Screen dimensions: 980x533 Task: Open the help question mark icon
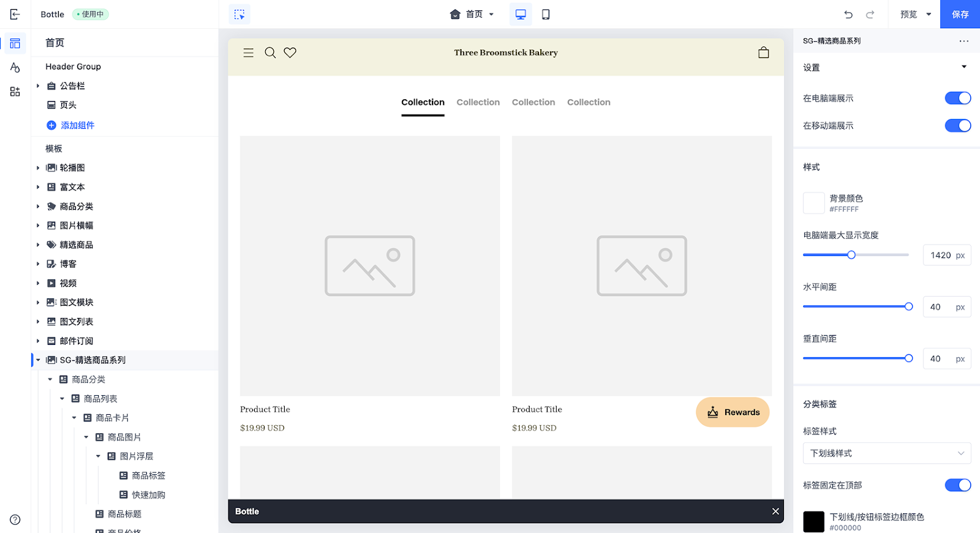point(15,520)
